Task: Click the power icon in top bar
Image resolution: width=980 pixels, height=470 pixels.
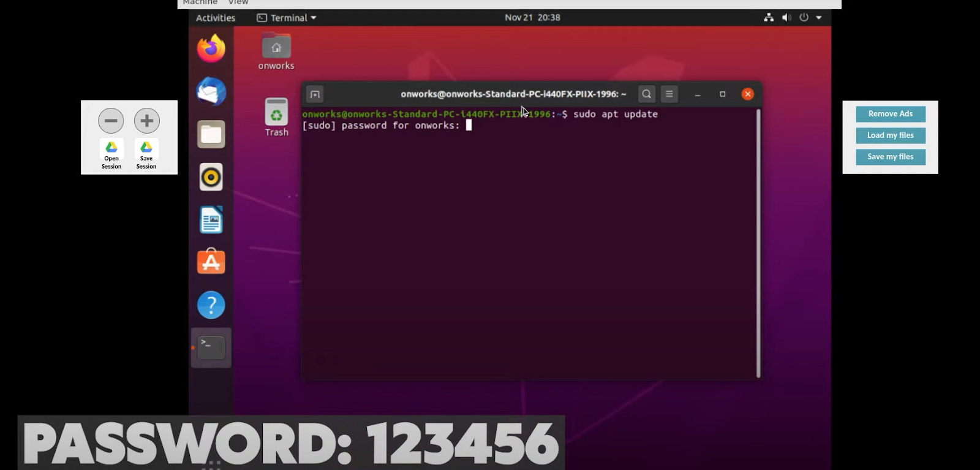Action: tap(804, 18)
